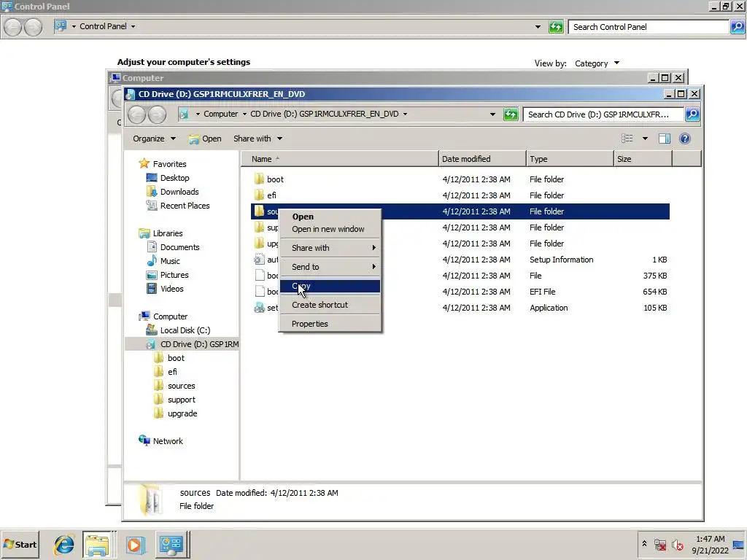Click Windows Explorer taskbar icon
The width and height of the screenshot is (747, 560).
point(98,544)
